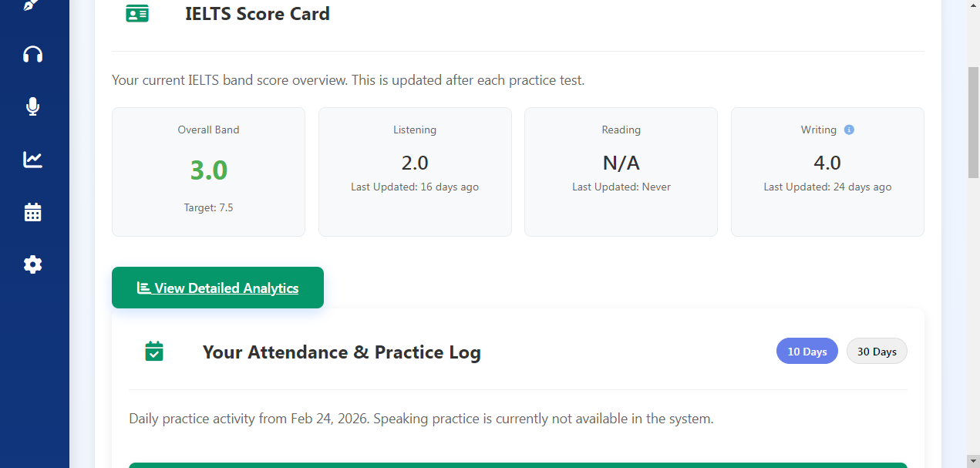
Task: Switch to the 30 Days view
Action: (877, 351)
